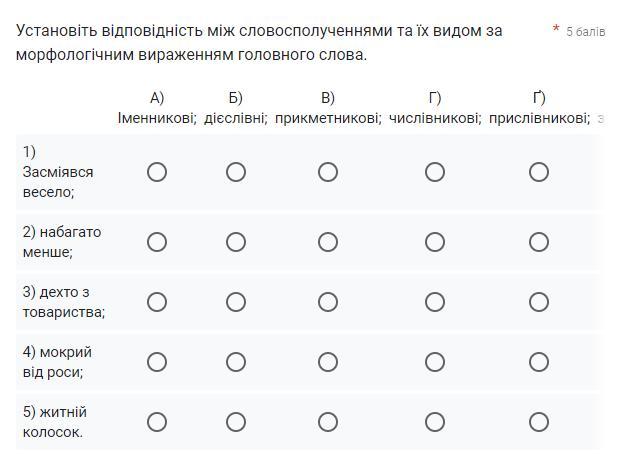Screen dimensions: 625x460
Task: Pick Ґ) прислівникові for мокрий від роси
Action: point(539,362)
